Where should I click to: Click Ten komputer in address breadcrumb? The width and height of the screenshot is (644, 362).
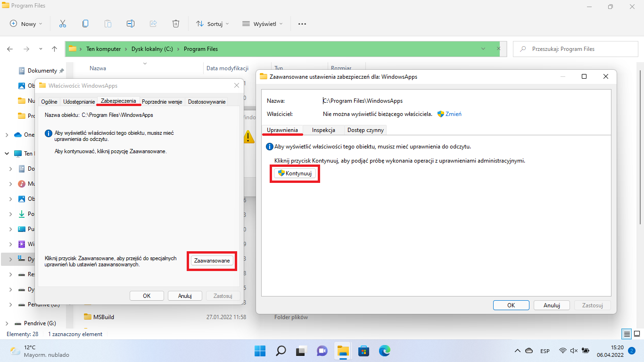pyautogui.click(x=103, y=49)
